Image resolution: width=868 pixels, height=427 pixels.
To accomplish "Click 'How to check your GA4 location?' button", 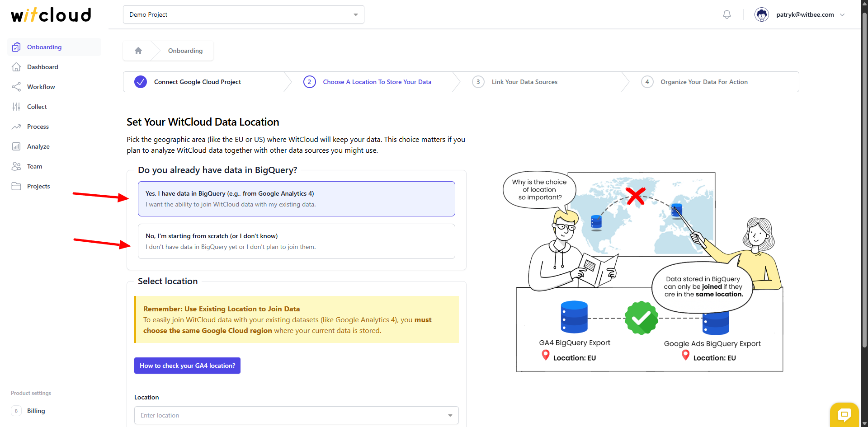I will point(187,366).
